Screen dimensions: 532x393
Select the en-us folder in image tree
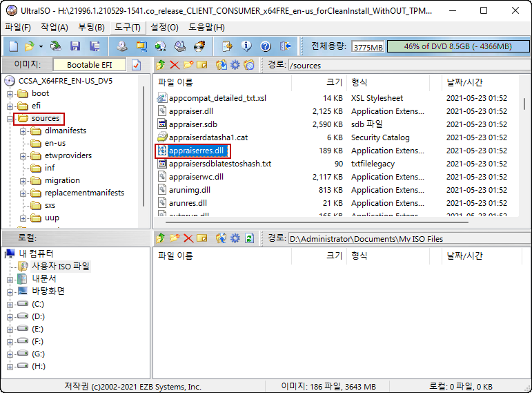click(55, 143)
